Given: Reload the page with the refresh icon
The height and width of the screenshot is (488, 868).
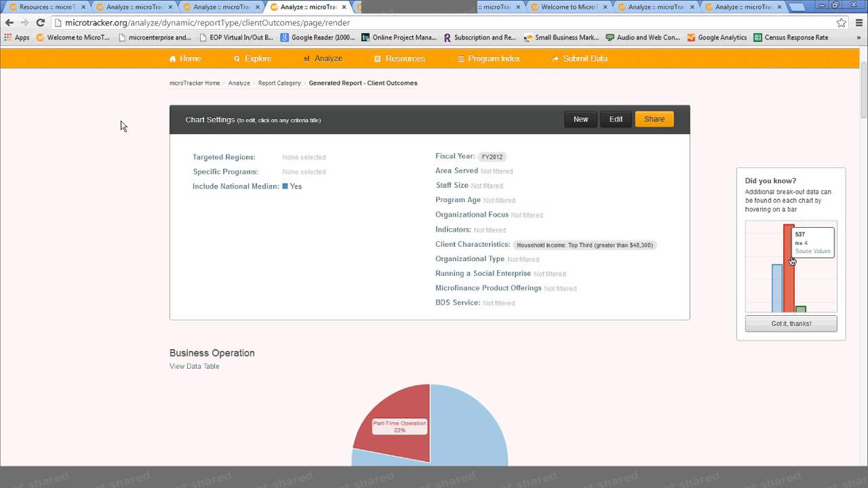Looking at the screenshot, I should 40,22.
